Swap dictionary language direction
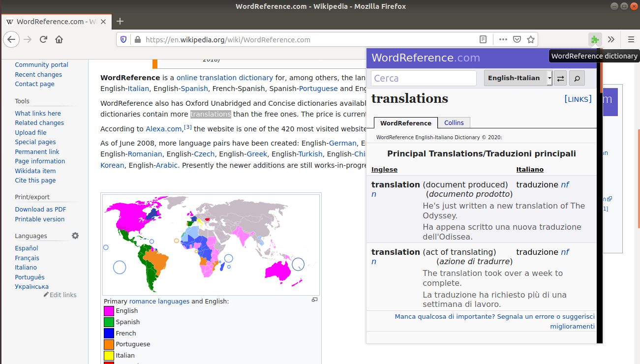This screenshot has height=364, width=640. (x=560, y=78)
